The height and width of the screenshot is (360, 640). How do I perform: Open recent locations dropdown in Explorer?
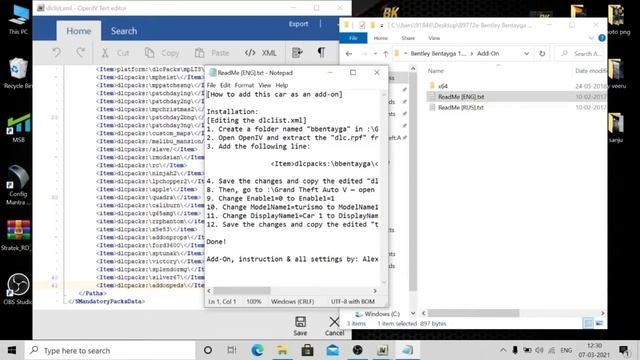375,53
